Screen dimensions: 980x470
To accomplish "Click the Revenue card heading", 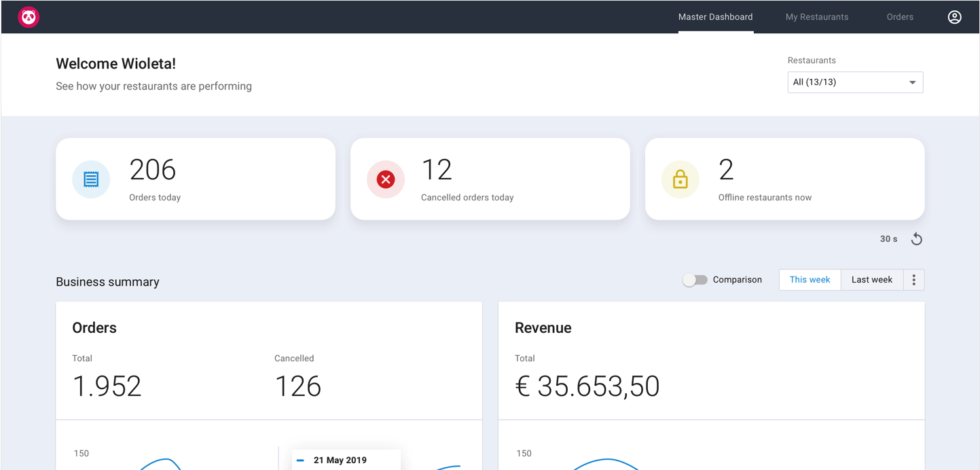I will coord(543,327).
